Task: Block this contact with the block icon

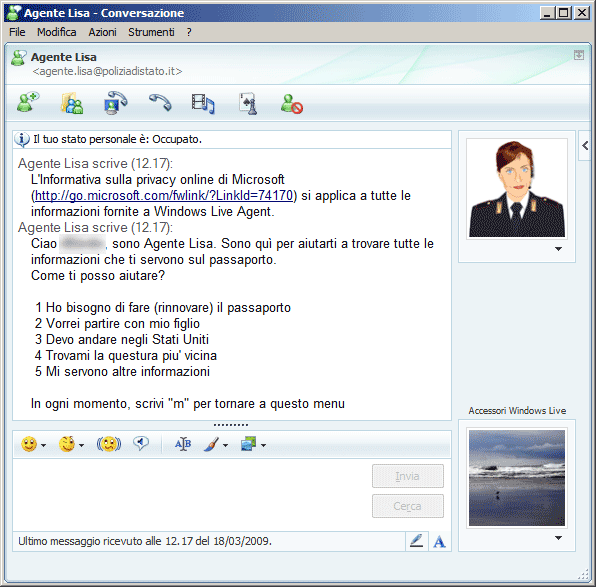Action: [292, 104]
